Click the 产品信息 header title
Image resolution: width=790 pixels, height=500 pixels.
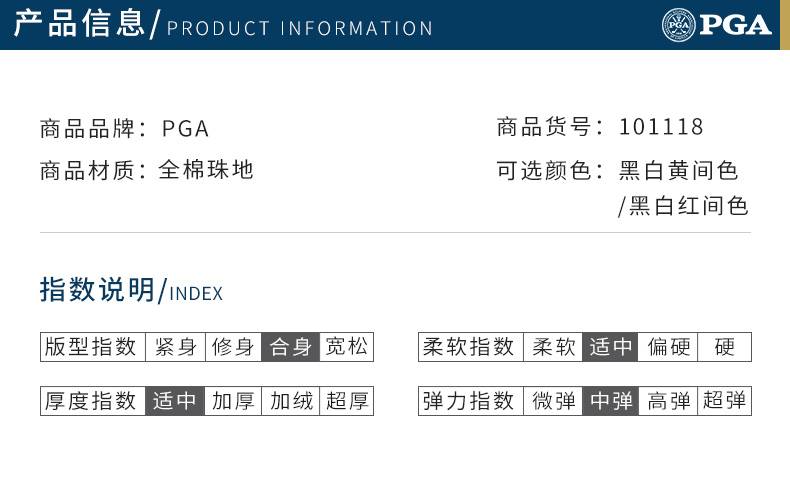click(x=79, y=24)
